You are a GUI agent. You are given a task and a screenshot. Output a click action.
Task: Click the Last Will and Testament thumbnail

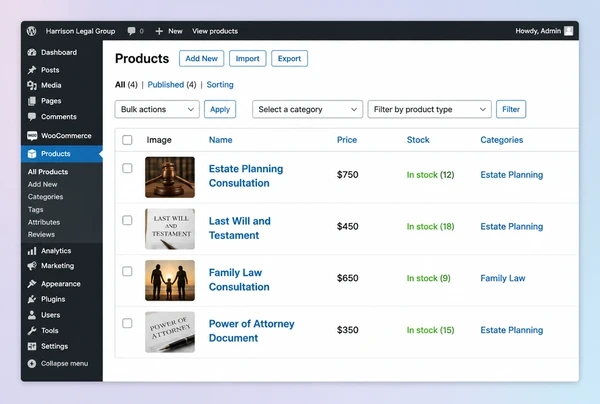(170, 229)
